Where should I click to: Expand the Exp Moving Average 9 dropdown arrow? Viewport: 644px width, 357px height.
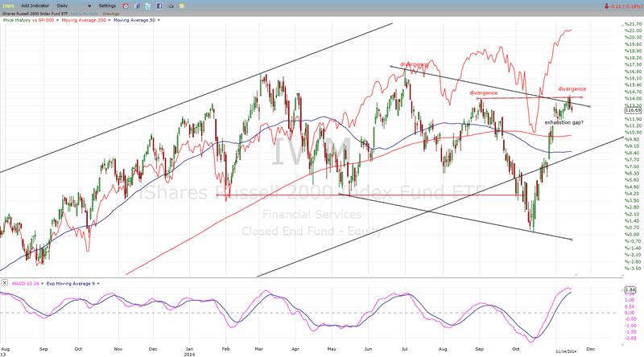tap(98, 284)
